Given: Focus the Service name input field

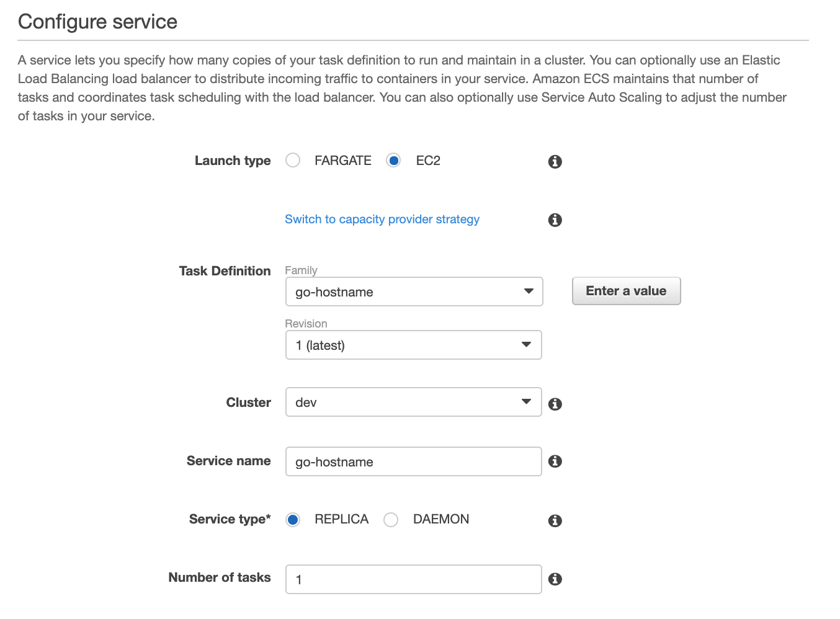Looking at the screenshot, I should click(414, 461).
